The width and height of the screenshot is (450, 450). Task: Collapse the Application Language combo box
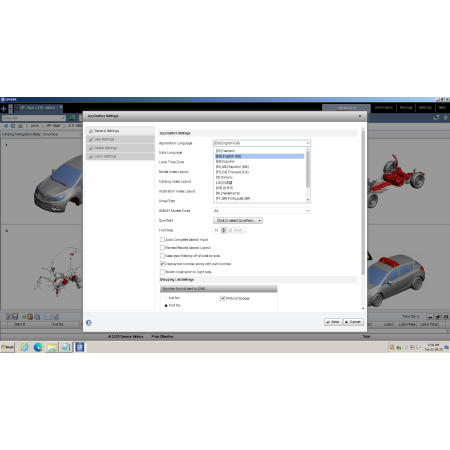coord(307,143)
